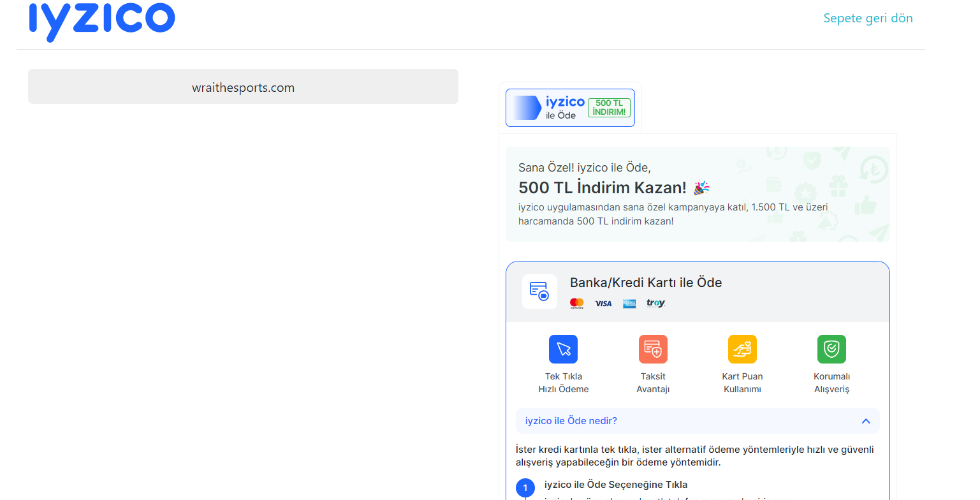Screen dimensions: 980x500
Task: Select 'Banka/Kredi Kartı ile Öde' payment heading
Action: (x=646, y=283)
